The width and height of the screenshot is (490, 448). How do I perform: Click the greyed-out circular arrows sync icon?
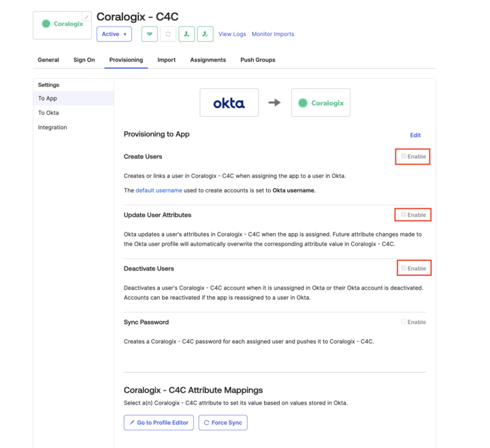pos(168,34)
